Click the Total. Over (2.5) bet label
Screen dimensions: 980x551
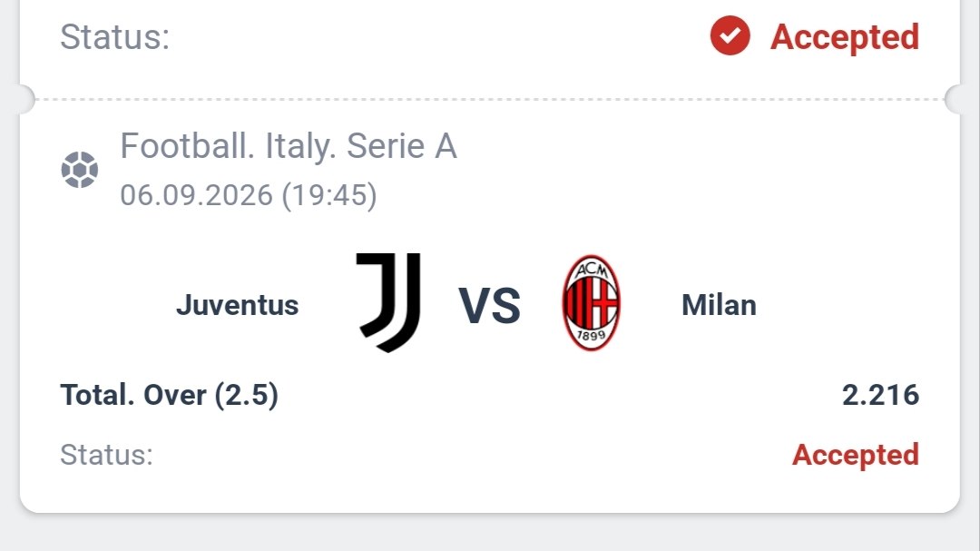pyautogui.click(x=170, y=395)
